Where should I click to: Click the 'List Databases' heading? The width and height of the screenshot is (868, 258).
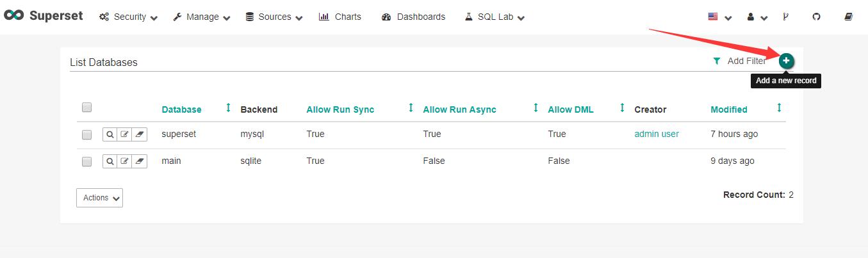[x=104, y=62]
